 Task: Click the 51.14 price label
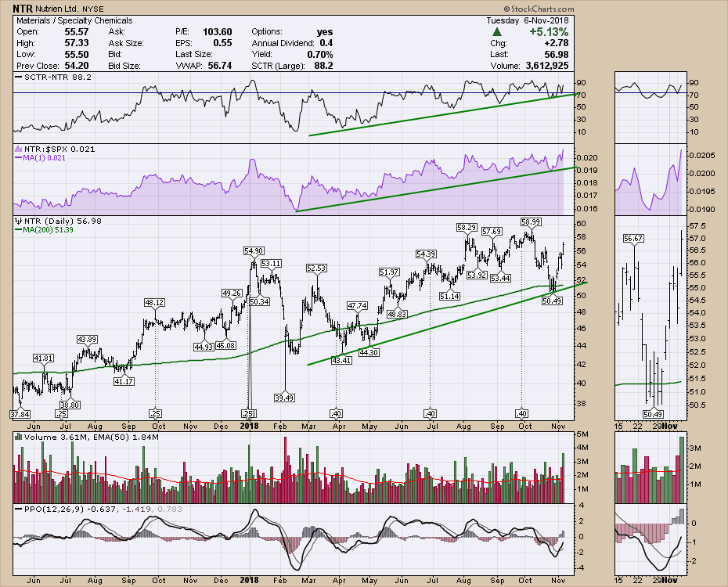tap(449, 296)
